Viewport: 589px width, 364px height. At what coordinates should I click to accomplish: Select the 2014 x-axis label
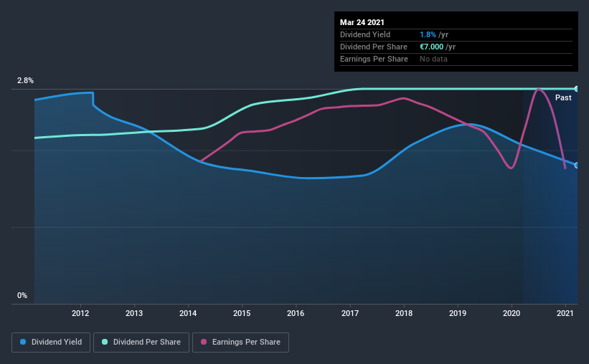(x=188, y=313)
